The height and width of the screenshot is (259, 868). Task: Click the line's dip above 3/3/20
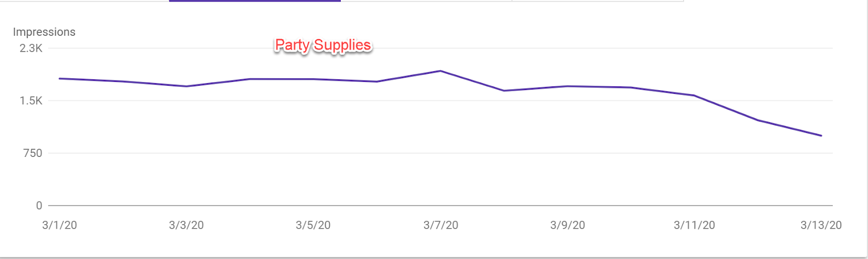(x=186, y=86)
